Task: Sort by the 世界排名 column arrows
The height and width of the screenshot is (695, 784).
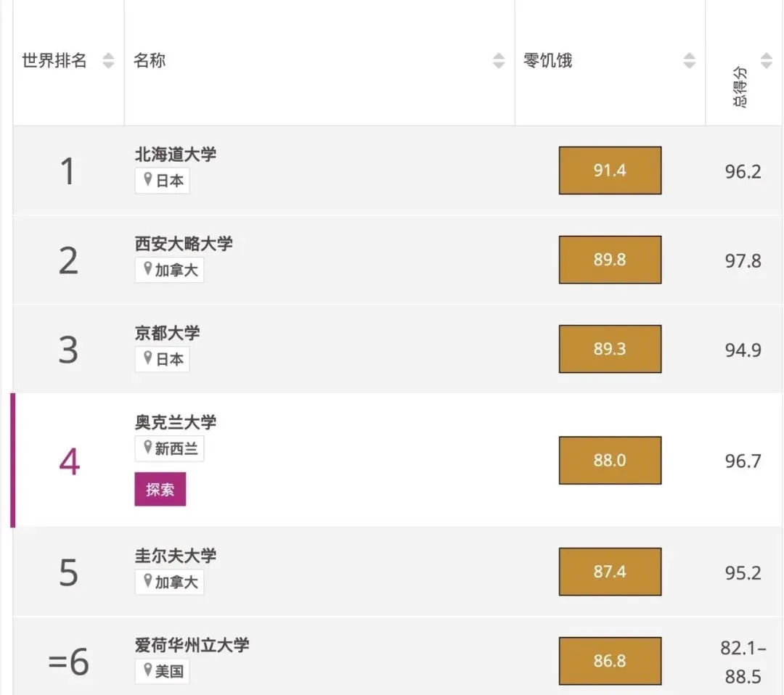Action: point(108,61)
